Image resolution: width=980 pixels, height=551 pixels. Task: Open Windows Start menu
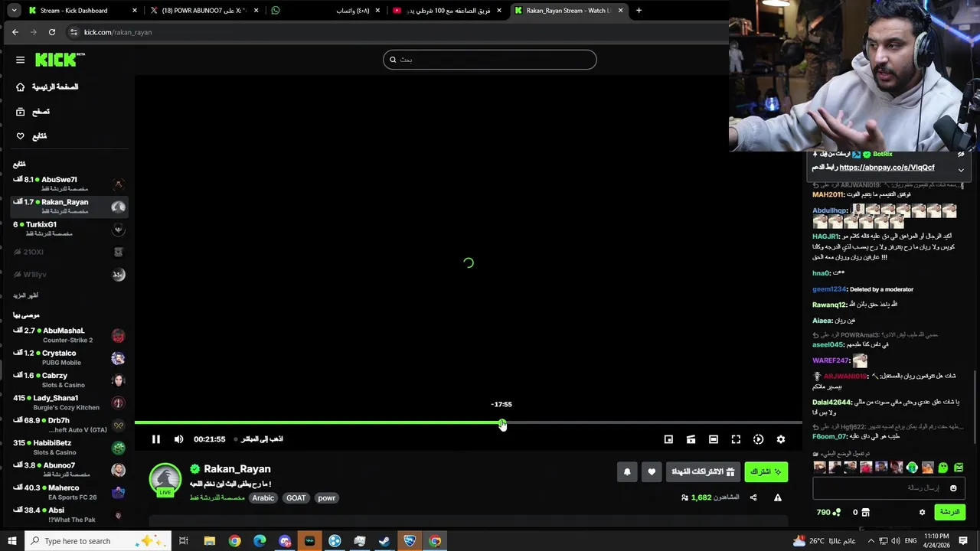(x=12, y=541)
